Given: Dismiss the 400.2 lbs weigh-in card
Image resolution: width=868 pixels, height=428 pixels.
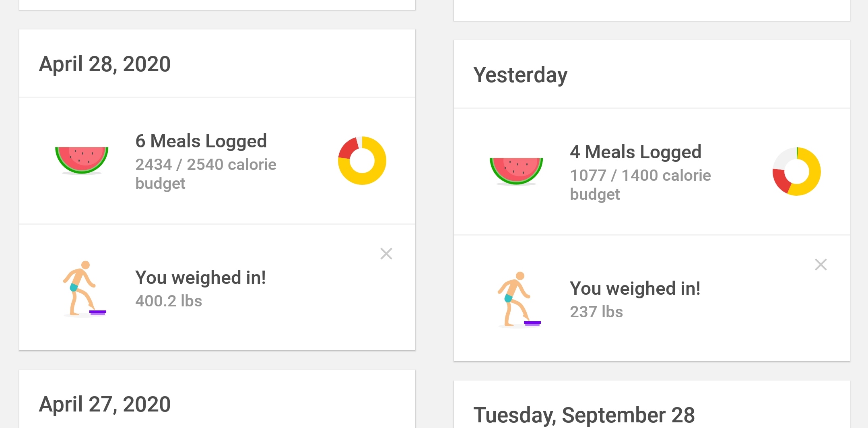Looking at the screenshot, I should click(x=386, y=254).
